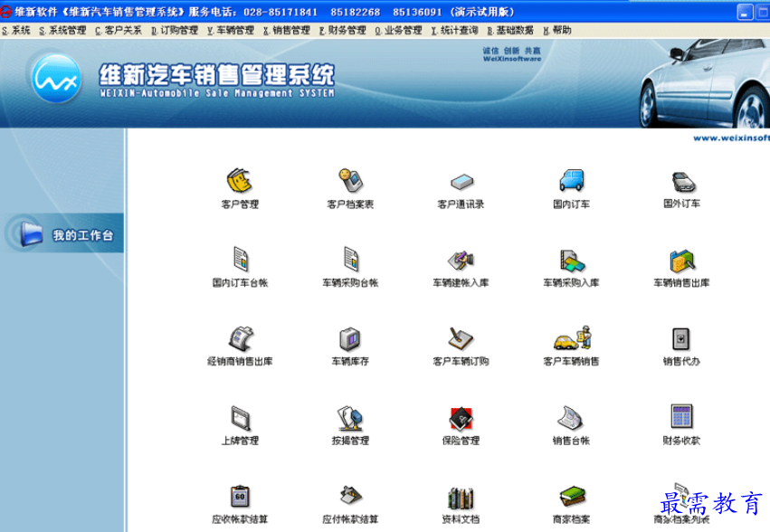This screenshot has width=770, height=532.
Task: Open the 车辆管理 menu
Action: pyautogui.click(x=233, y=30)
